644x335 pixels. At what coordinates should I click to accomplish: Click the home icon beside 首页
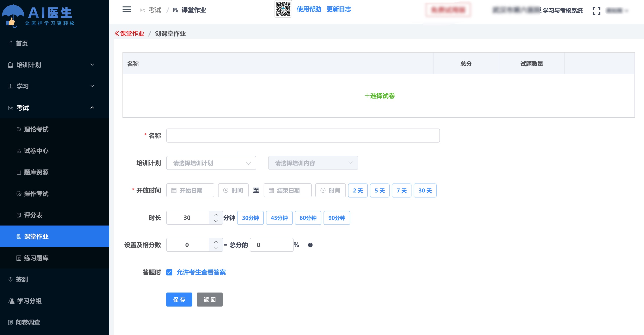click(x=10, y=43)
